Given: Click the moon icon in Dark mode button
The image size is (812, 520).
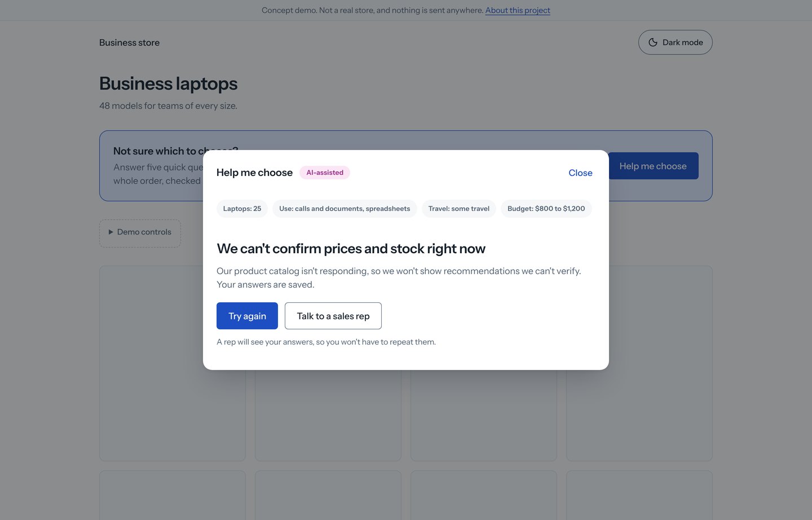Looking at the screenshot, I should pyautogui.click(x=653, y=42).
